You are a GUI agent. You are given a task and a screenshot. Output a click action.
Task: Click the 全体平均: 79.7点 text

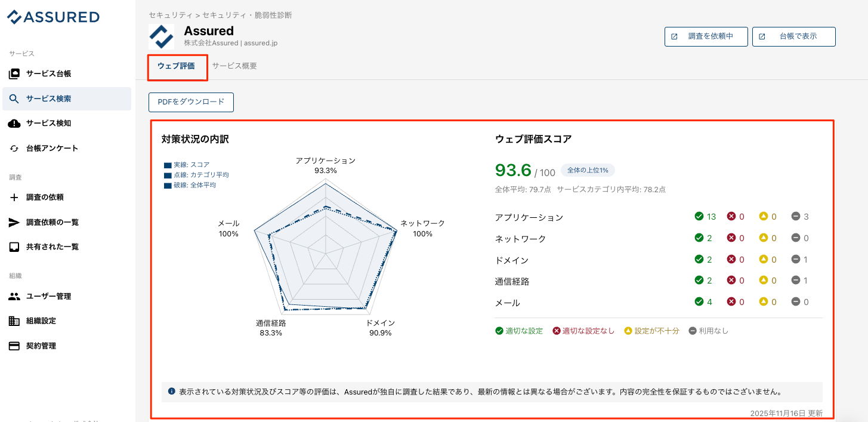click(x=523, y=189)
